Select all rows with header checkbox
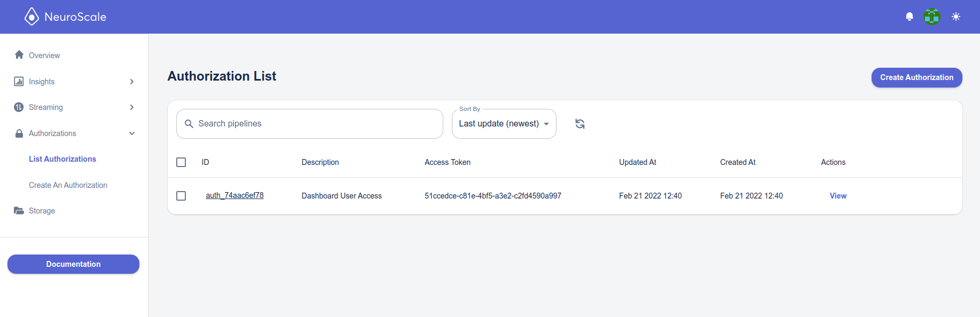 (x=181, y=162)
